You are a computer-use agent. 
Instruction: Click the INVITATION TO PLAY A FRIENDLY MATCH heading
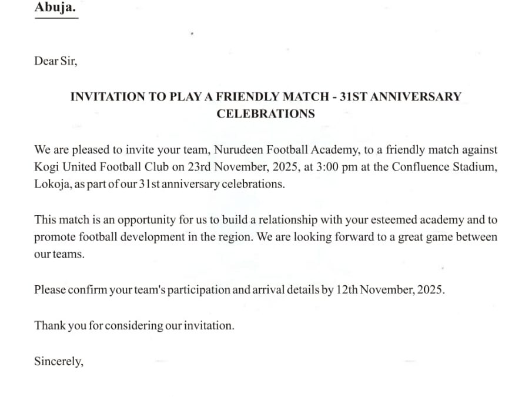tap(199, 96)
